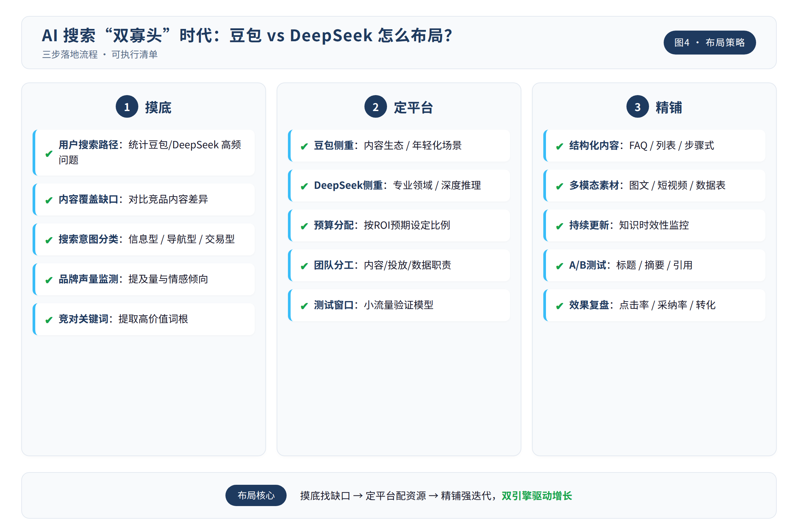Click the text 内容/投放/数据职责
The image size is (798, 532).
408,265
